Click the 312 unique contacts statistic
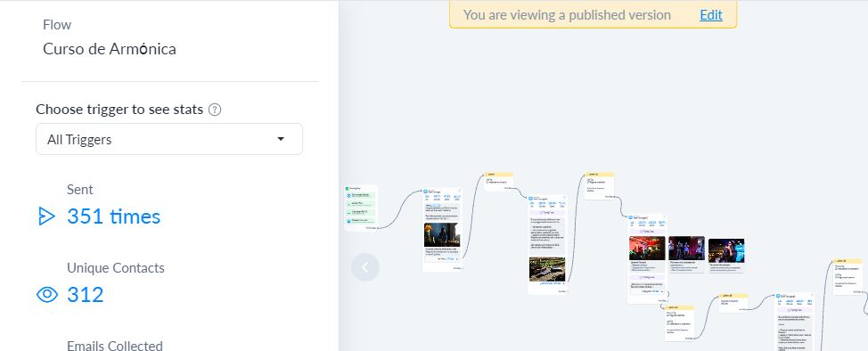 (x=86, y=295)
